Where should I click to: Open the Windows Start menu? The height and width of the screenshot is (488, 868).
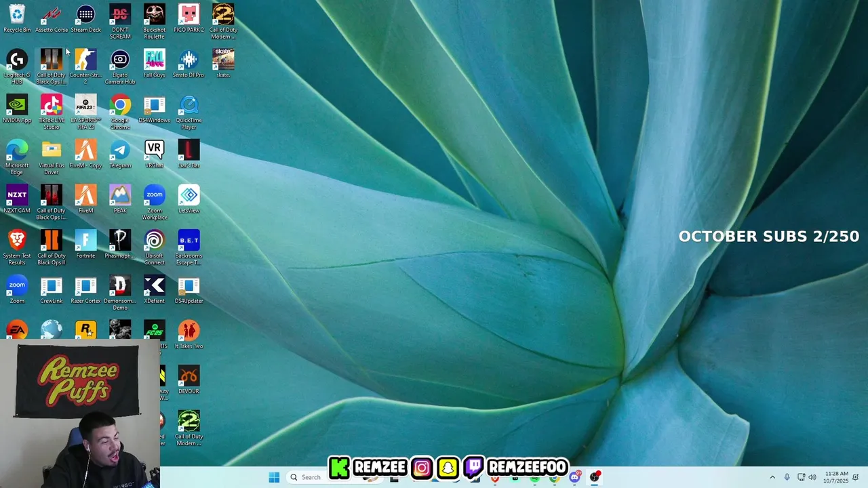click(274, 477)
